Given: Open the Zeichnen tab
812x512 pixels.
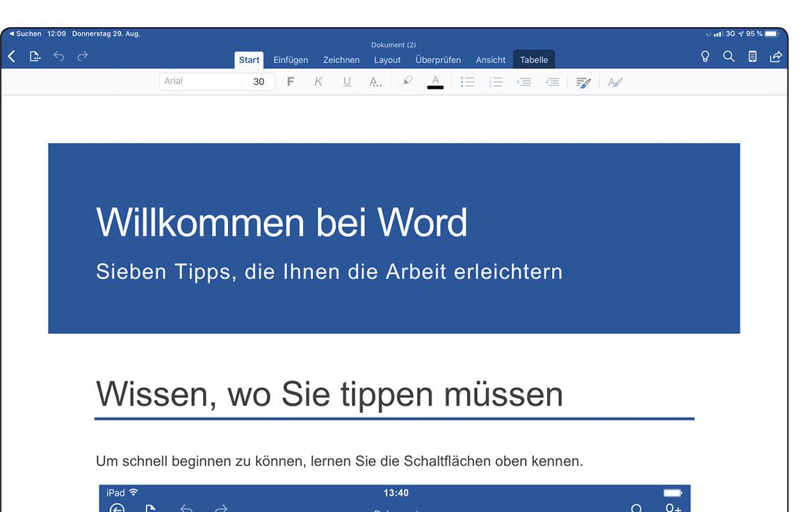Looking at the screenshot, I should 341,60.
